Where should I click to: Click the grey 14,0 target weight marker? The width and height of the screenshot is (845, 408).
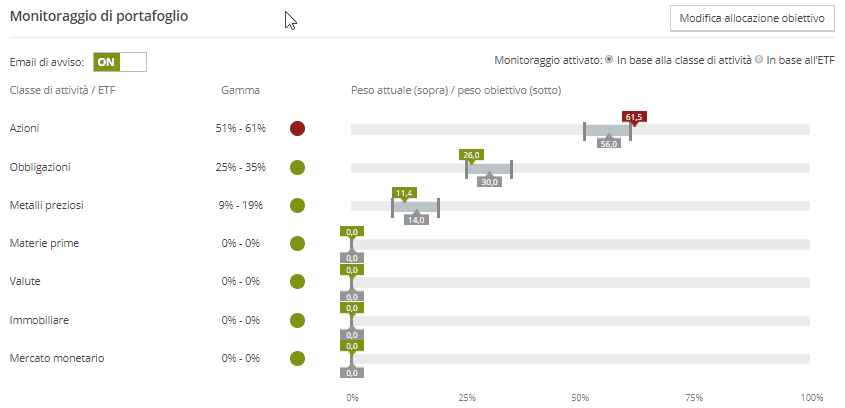click(416, 219)
